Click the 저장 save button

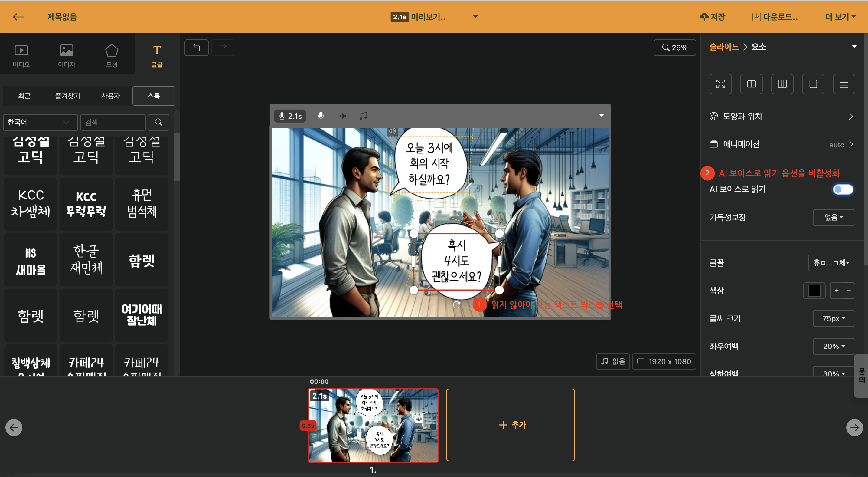point(713,17)
